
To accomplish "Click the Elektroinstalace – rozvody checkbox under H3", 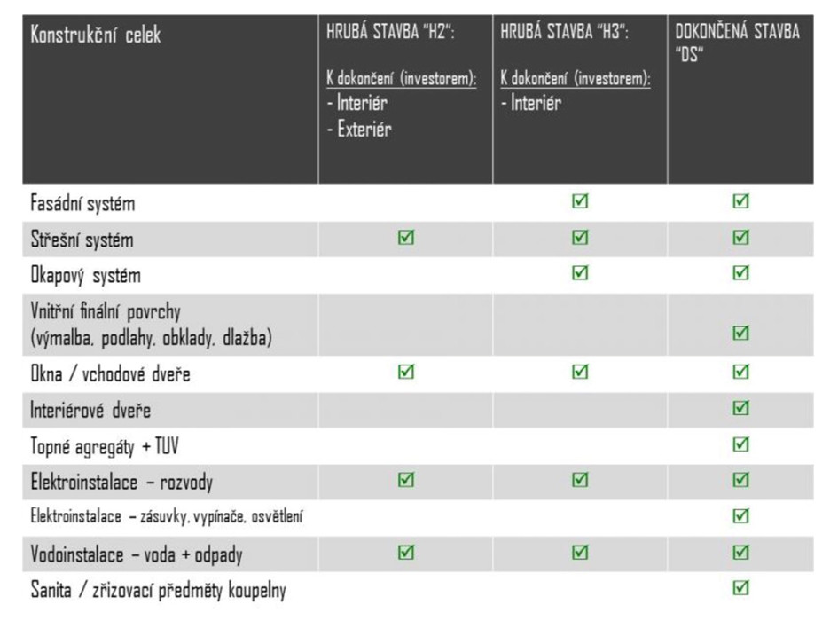I will point(580,480).
